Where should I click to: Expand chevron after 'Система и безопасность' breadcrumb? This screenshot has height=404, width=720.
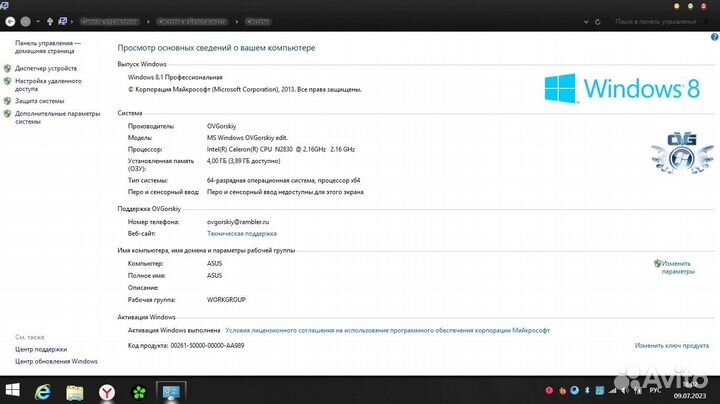pos(236,22)
